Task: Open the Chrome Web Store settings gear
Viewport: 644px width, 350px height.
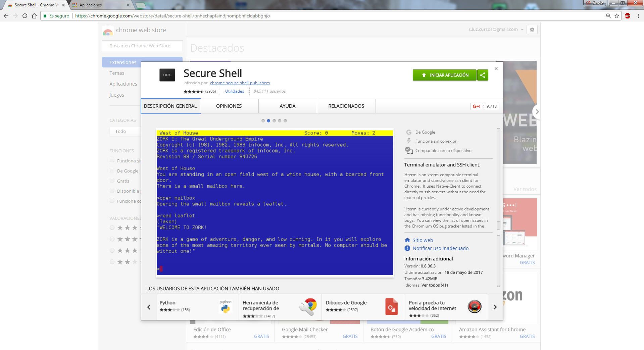Action: coord(532,30)
